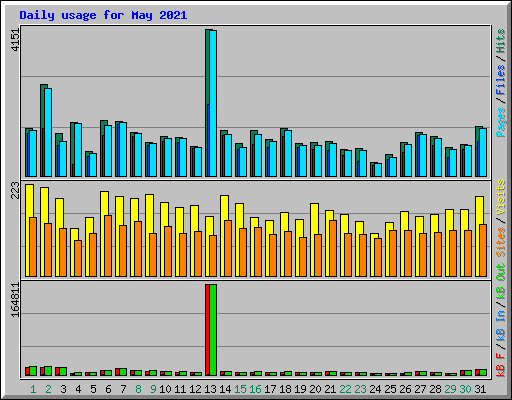512x400 pixels.
Task: Click day 7 on the x-axis
Action: 123,389
